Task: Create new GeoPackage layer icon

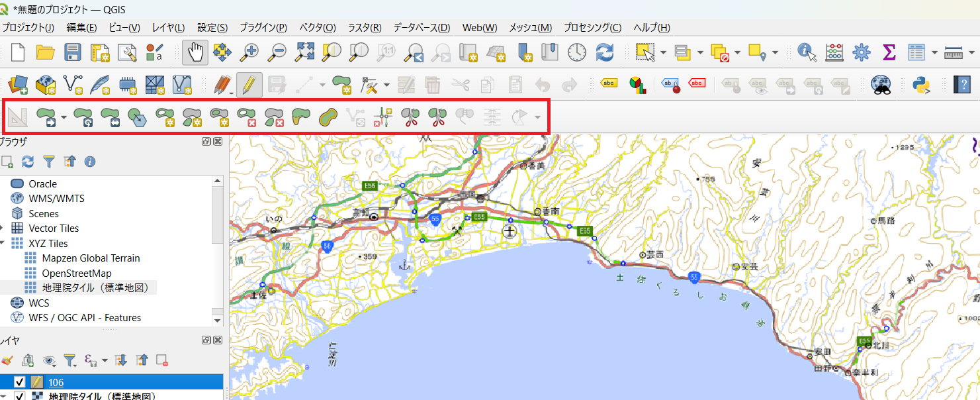Action: point(45,84)
